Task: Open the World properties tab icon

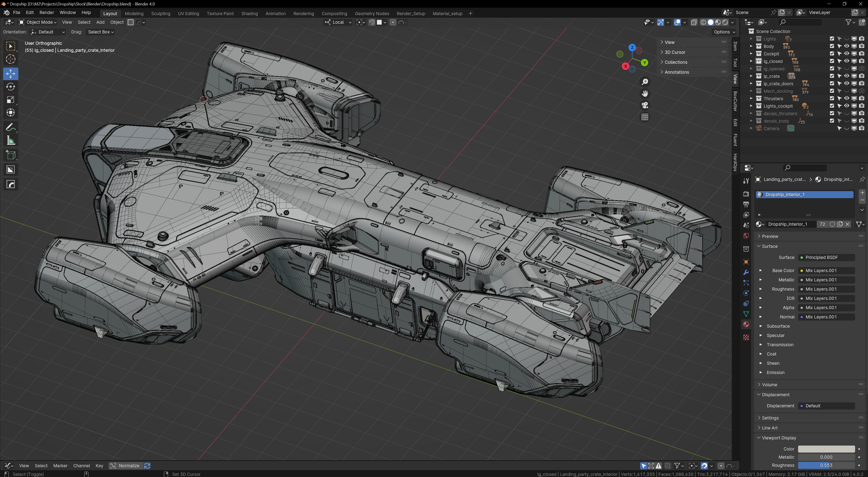Action: [746, 236]
